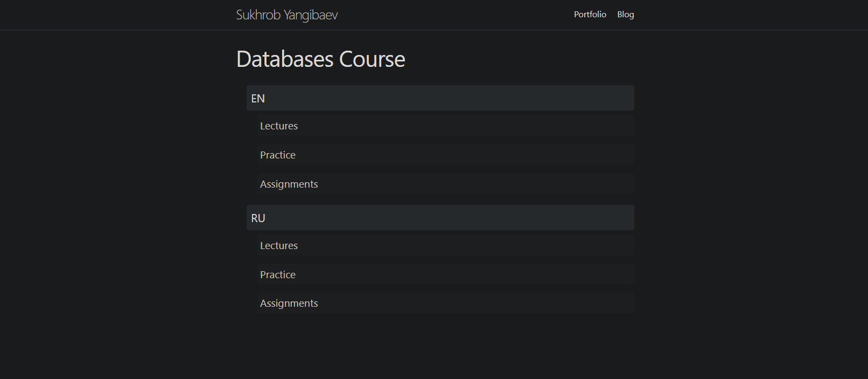
Task: Collapse the RU section header
Action: (440, 218)
